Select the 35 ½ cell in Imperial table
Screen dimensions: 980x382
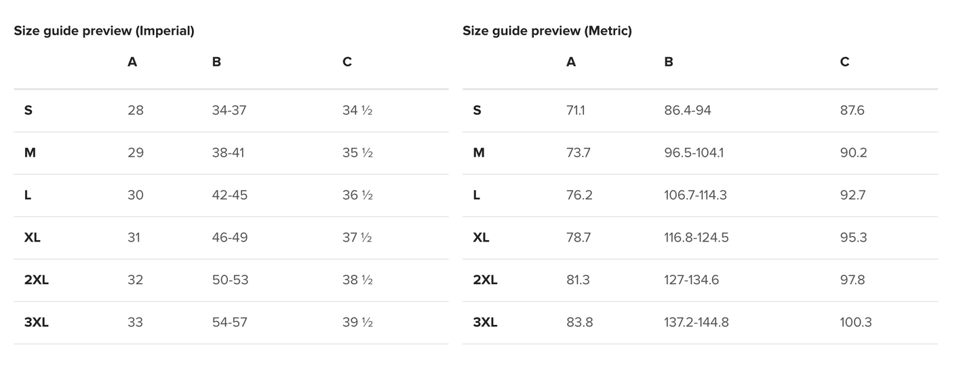point(357,153)
